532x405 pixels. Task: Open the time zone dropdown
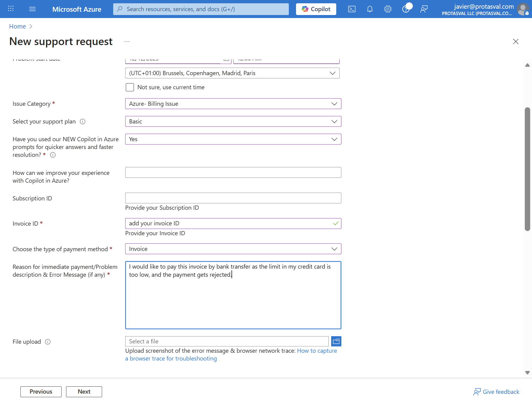232,73
